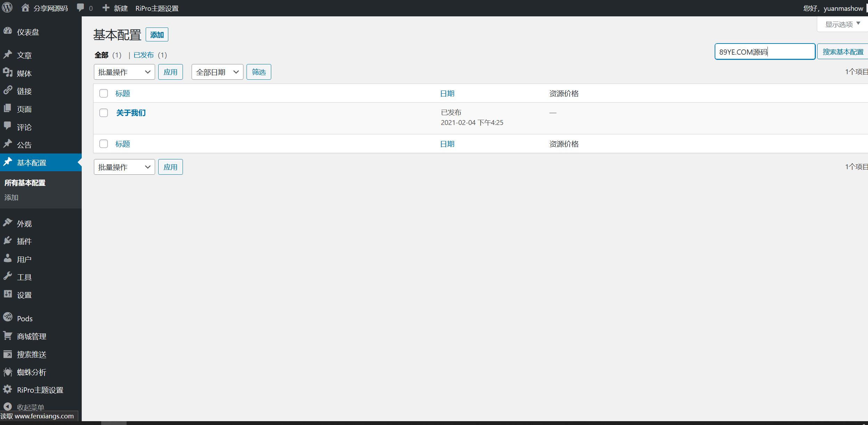Click the WordPress logo icon
Screen dimensions: 868x425
click(7, 8)
